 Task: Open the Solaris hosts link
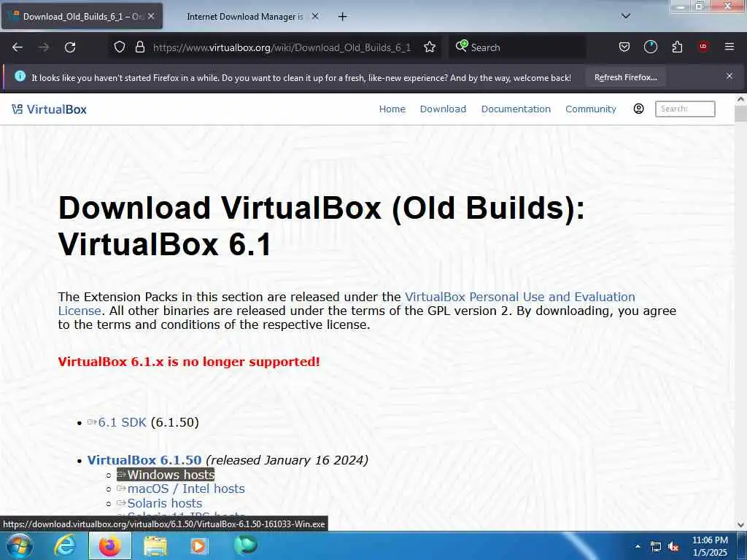[x=164, y=503]
